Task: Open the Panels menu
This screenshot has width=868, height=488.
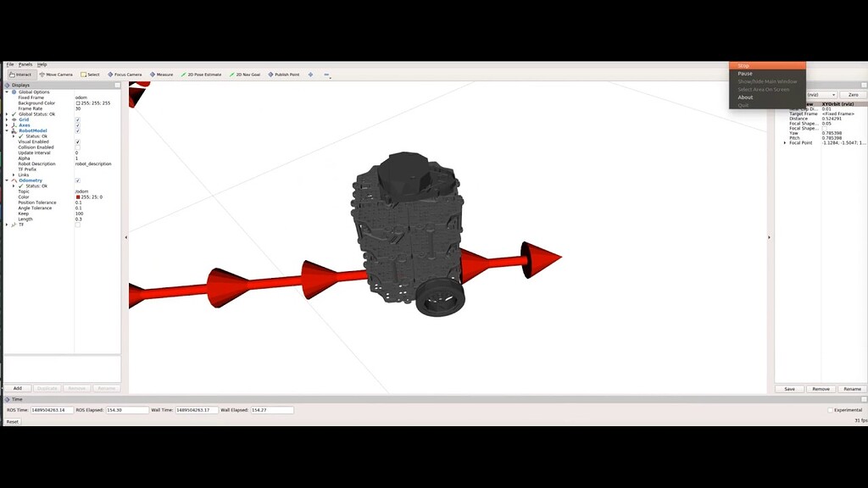Action: (25, 64)
